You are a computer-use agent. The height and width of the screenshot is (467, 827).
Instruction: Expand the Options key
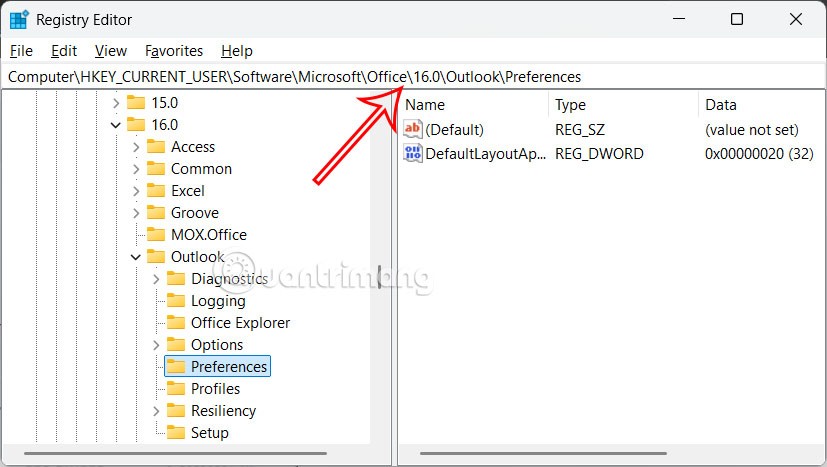(156, 345)
